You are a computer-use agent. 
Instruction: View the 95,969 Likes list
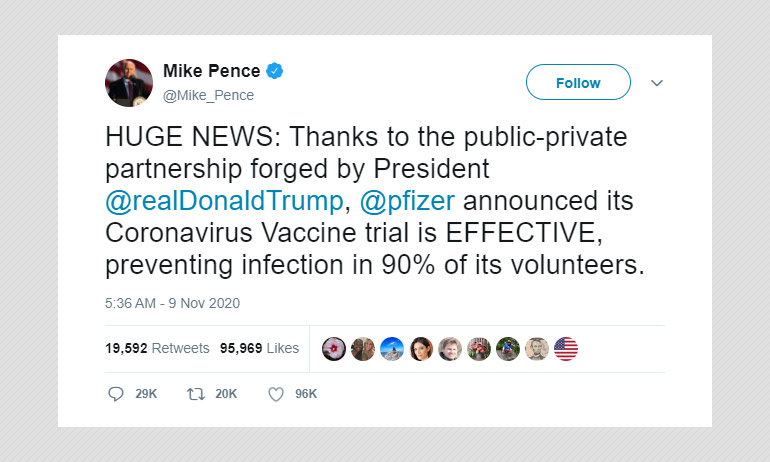click(259, 348)
